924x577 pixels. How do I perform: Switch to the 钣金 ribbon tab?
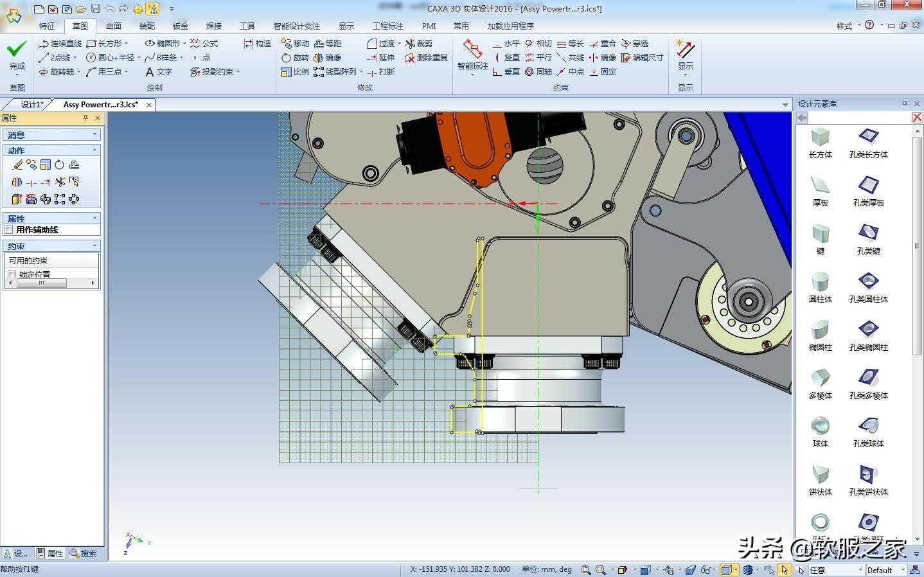pos(181,26)
